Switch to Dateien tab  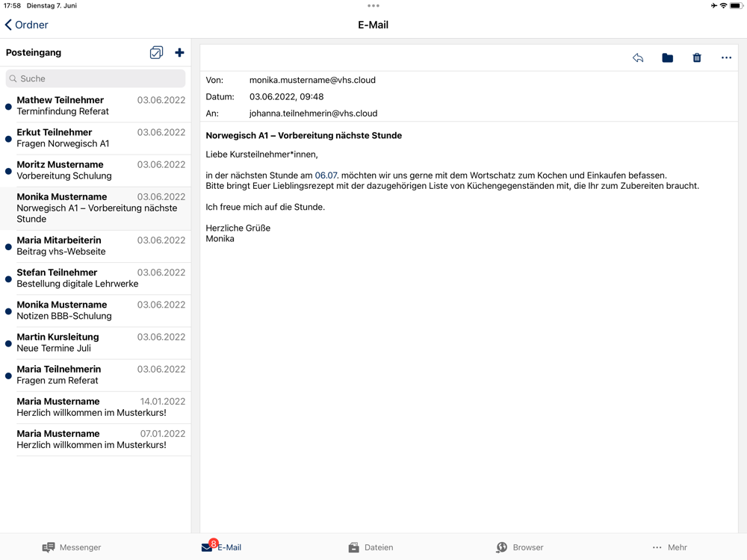click(371, 547)
